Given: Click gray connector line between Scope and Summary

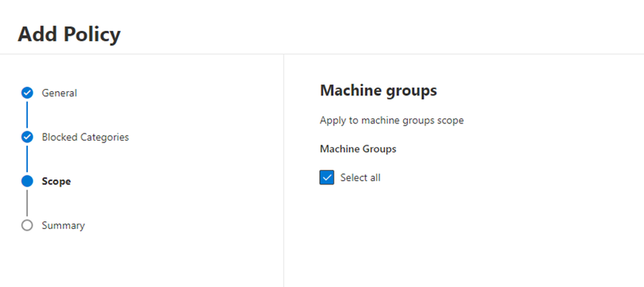Looking at the screenshot, I should (x=27, y=203).
